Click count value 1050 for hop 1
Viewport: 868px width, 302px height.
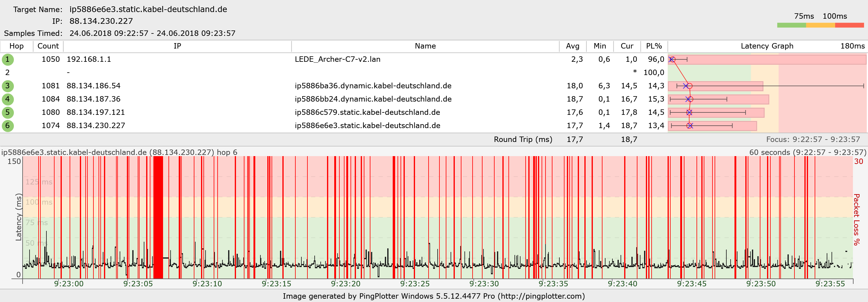[x=51, y=59]
